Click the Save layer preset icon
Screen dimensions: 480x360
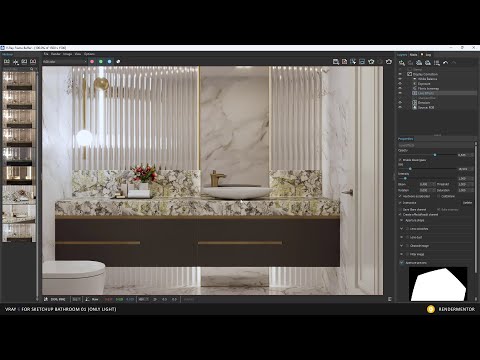click(x=419, y=63)
